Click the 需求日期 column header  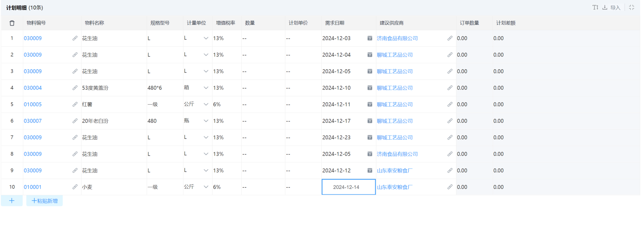335,23
